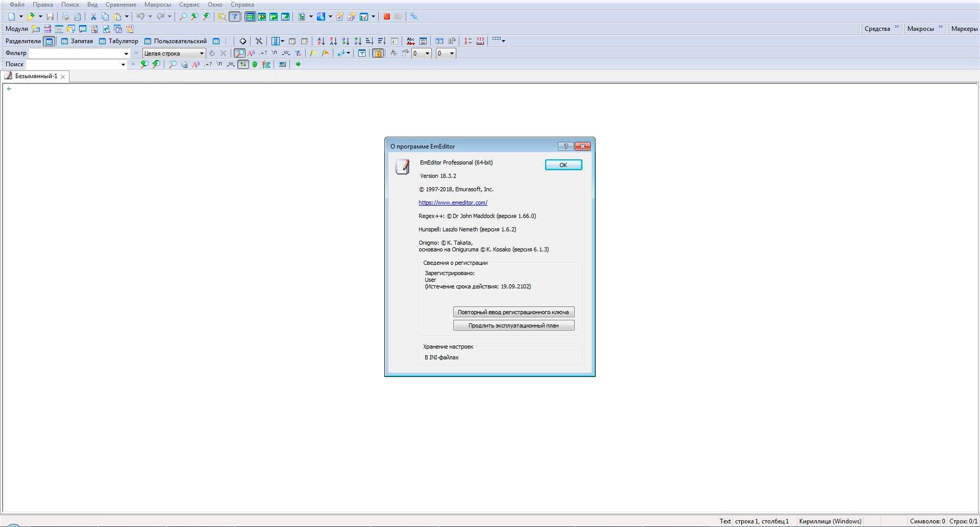The height and width of the screenshot is (527, 980).
Task: Click inside the Фильтр input field
Action: tap(76, 54)
